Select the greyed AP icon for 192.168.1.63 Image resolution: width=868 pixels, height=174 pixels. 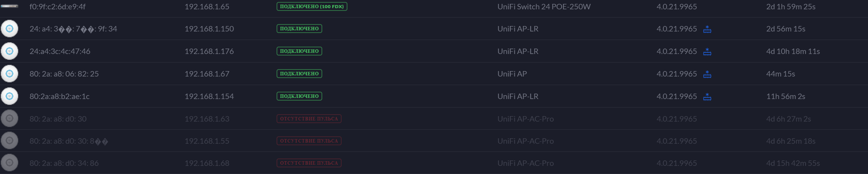click(x=10, y=118)
